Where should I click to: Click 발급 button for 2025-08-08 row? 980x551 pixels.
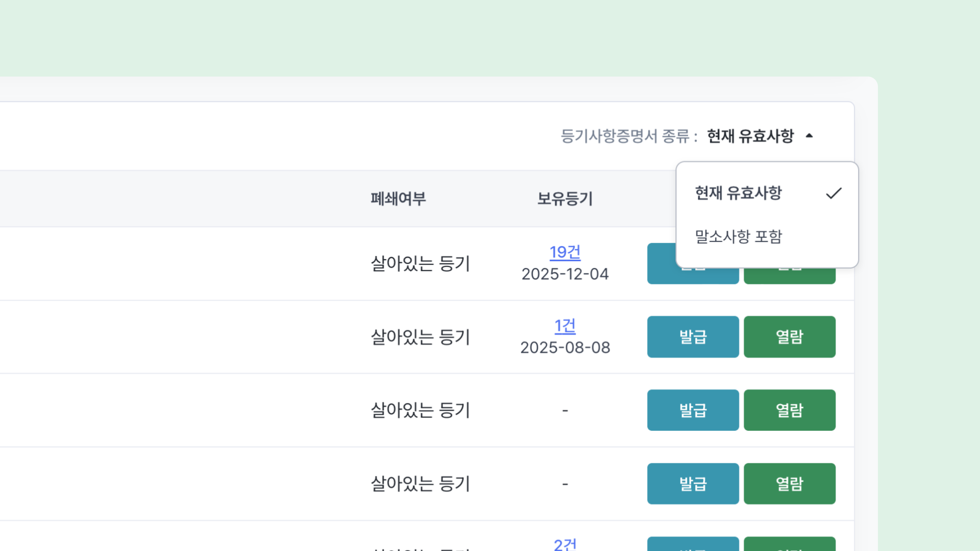click(693, 337)
